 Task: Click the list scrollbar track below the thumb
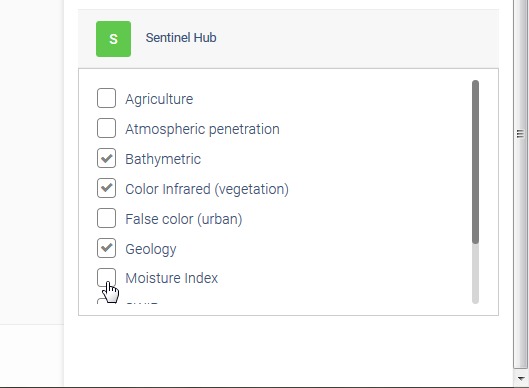pos(475,274)
